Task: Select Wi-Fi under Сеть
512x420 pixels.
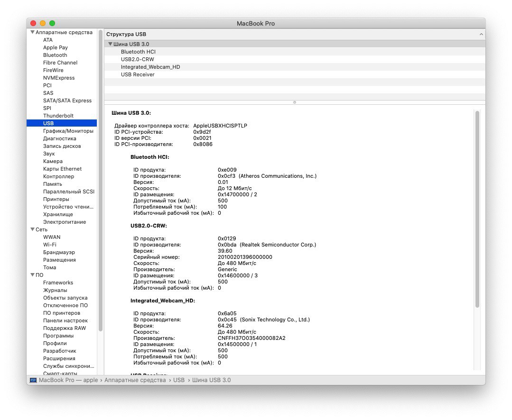Action: tap(50, 245)
